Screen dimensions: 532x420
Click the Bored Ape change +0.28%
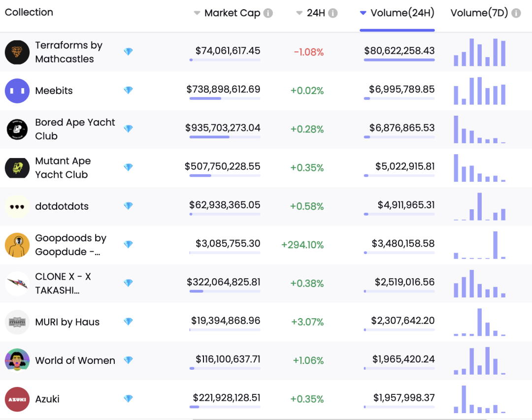(307, 129)
